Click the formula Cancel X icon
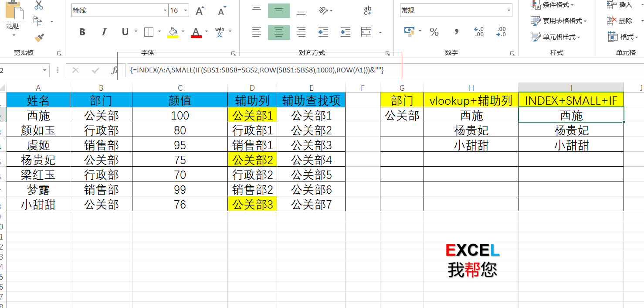The image size is (644, 308). [x=75, y=70]
